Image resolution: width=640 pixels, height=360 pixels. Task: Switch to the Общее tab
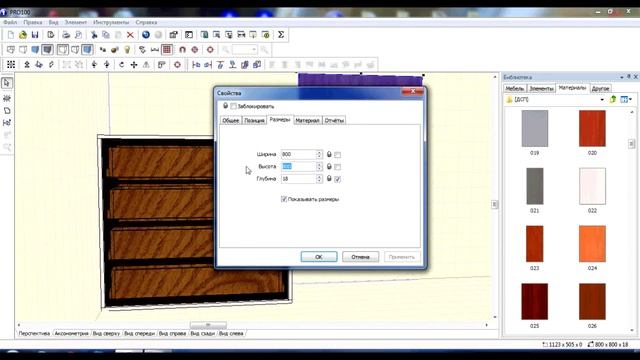click(x=231, y=120)
